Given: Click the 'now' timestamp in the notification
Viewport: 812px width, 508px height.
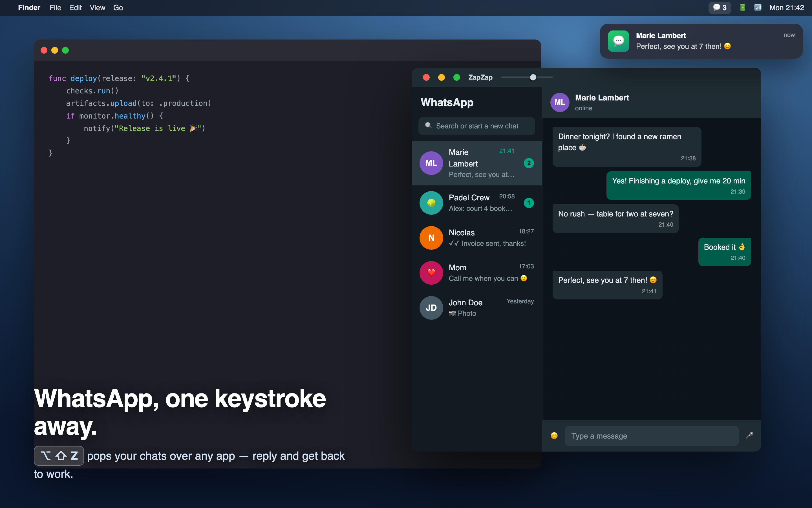Looking at the screenshot, I should pos(789,35).
